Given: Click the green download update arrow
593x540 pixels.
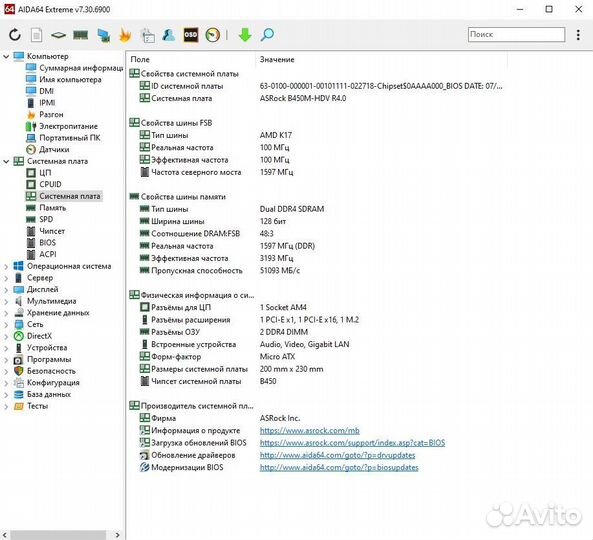Looking at the screenshot, I should click(x=245, y=35).
